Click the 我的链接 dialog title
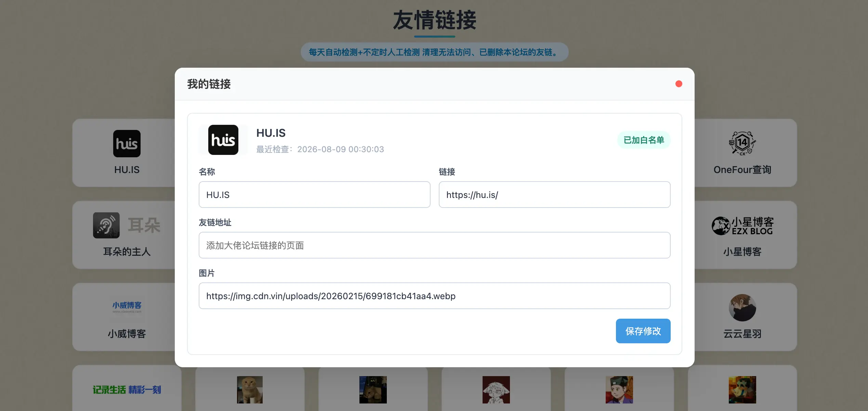The width and height of the screenshot is (868, 411). [x=209, y=84]
